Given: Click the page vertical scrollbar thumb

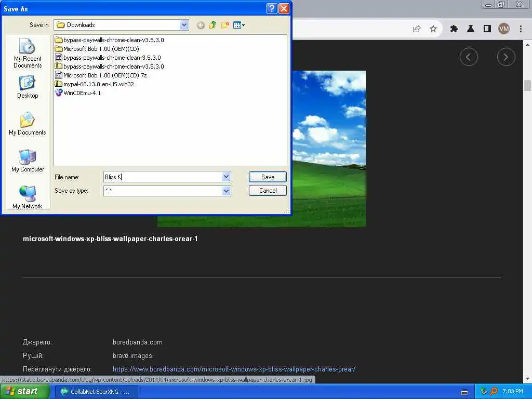Looking at the screenshot, I should [x=527, y=85].
